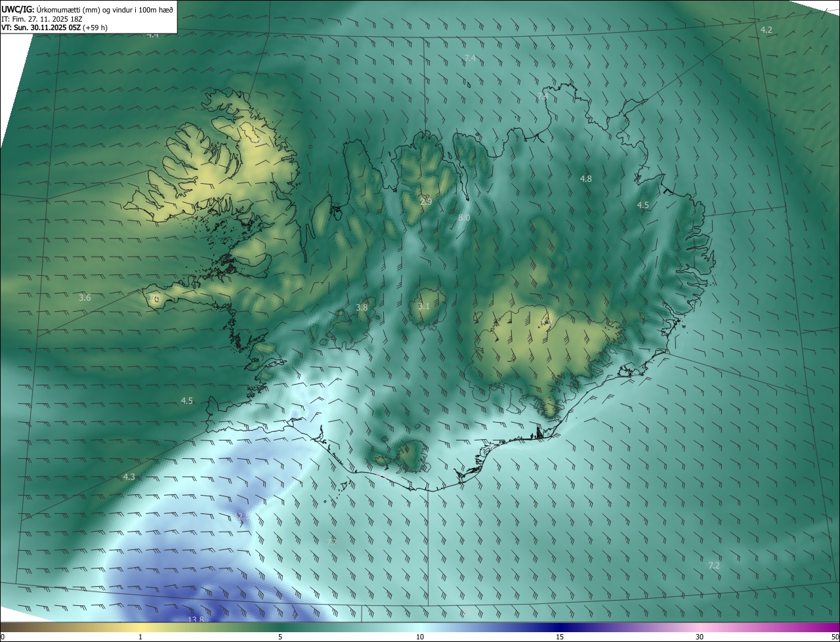This screenshot has width=840, height=642.
Task: Click the 7.2 value label
Action: [714, 565]
